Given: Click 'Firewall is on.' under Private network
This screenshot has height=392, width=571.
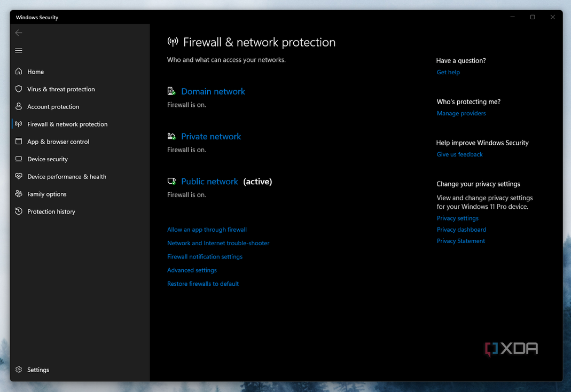Looking at the screenshot, I should tap(186, 150).
